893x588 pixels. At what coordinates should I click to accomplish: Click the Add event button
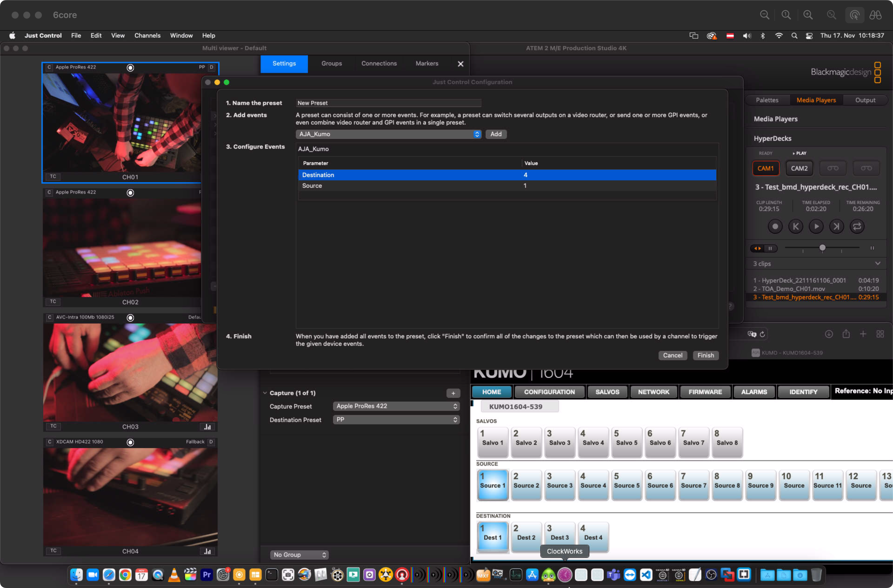496,134
